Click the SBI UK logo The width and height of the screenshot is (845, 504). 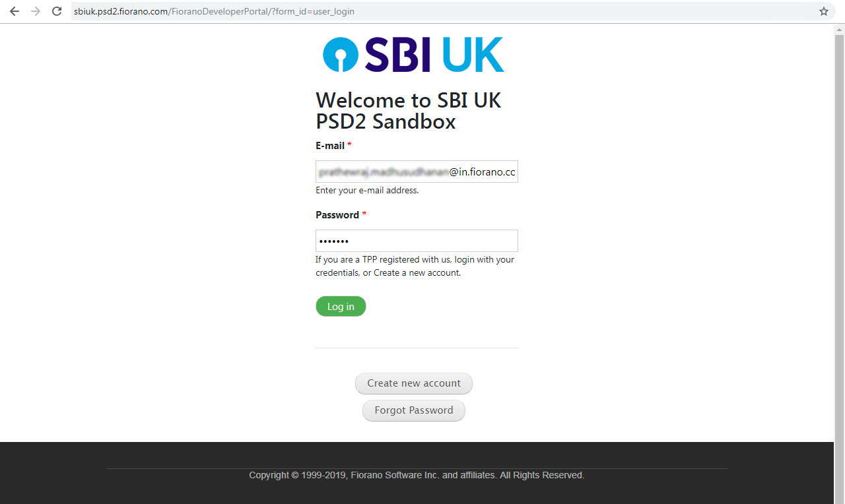pos(413,55)
